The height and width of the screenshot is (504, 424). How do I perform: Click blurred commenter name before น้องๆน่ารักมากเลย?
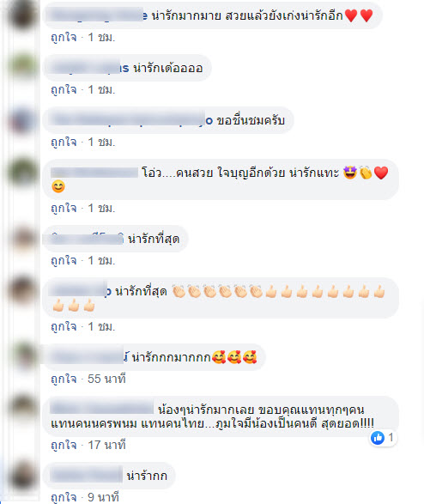[102, 409]
